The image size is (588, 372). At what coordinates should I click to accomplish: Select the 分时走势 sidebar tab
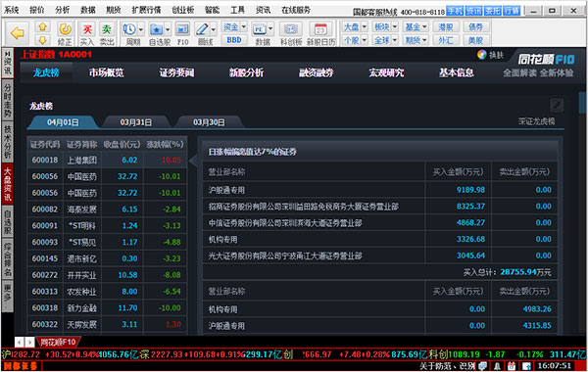(x=8, y=101)
